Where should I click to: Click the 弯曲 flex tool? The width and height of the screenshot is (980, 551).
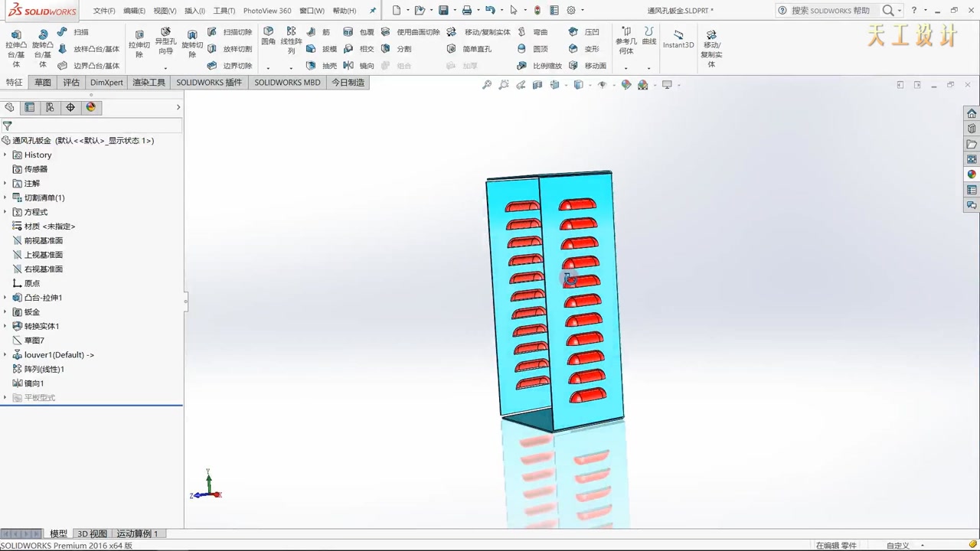point(533,32)
